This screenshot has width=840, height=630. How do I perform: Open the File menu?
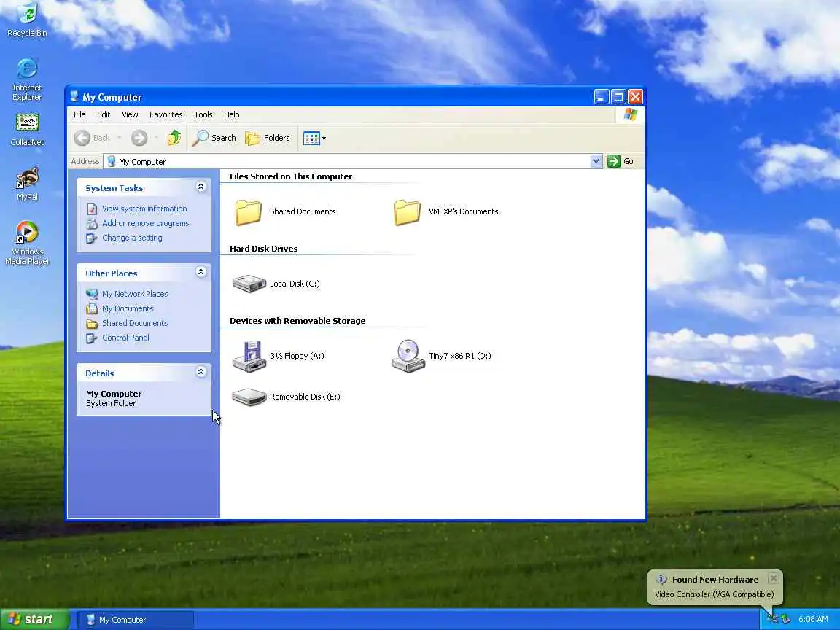pos(79,114)
